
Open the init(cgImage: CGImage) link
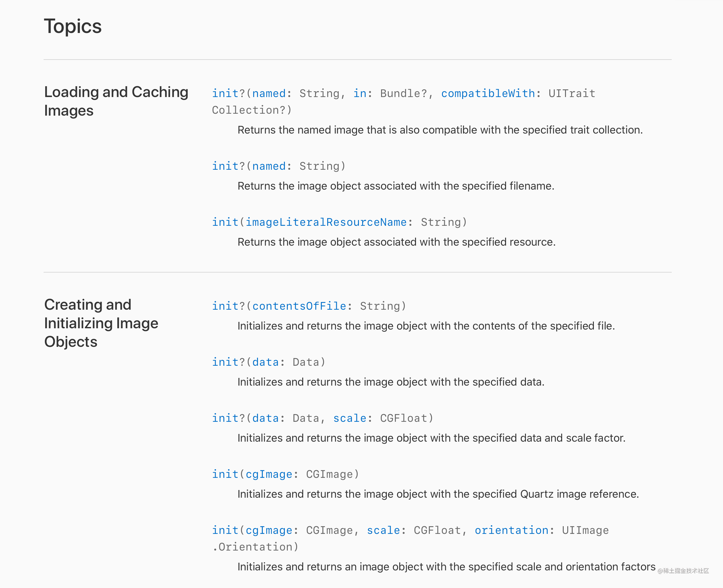(285, 474)
